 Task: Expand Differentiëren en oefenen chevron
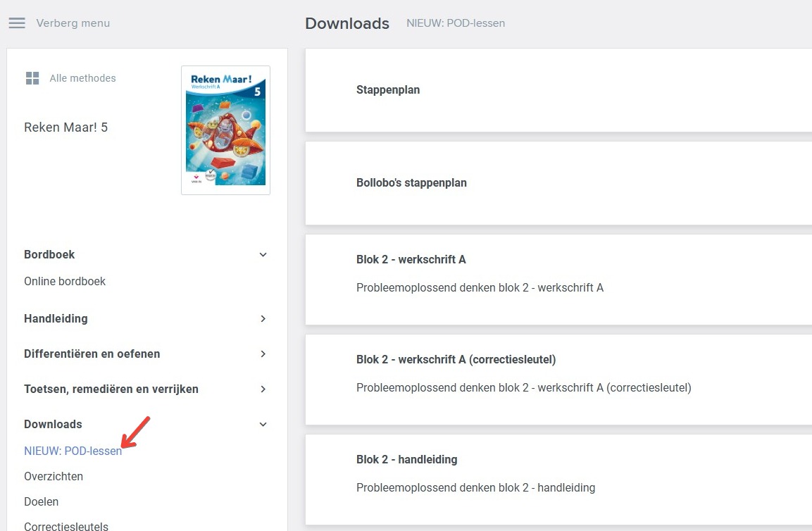pyautogui.click(x=263, y=354)
